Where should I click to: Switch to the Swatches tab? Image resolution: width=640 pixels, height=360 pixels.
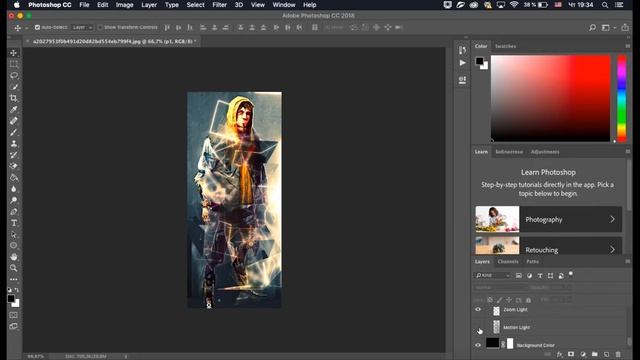coord(505,46)
